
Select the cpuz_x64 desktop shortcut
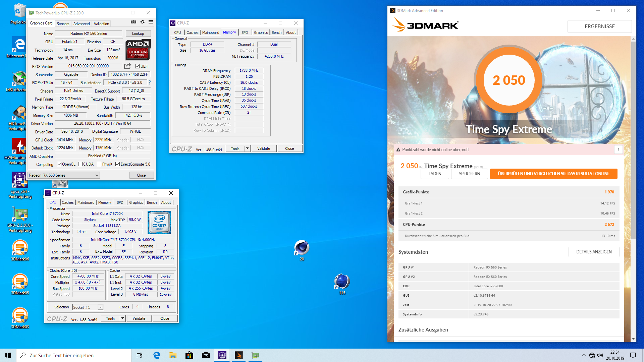pyautogui.click(x=20, y=185)
